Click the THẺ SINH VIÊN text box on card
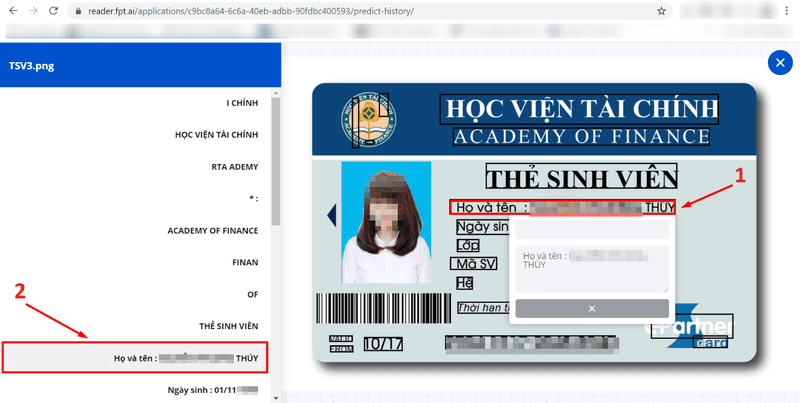Viewport: 800px width, 403px height. point(582,178)
